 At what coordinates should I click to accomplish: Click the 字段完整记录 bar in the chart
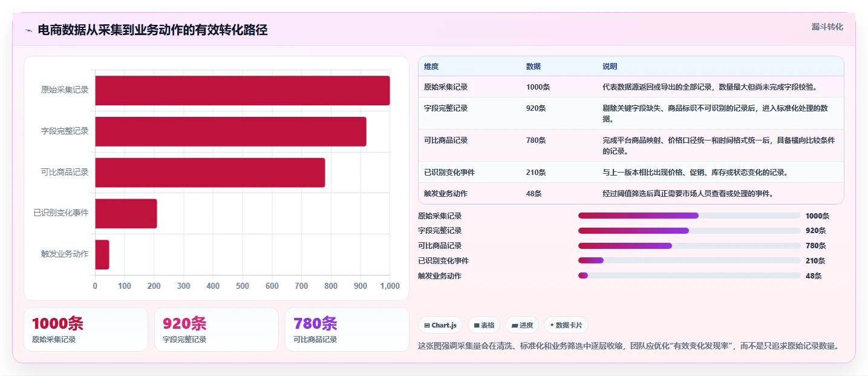[x=230, y=131]
